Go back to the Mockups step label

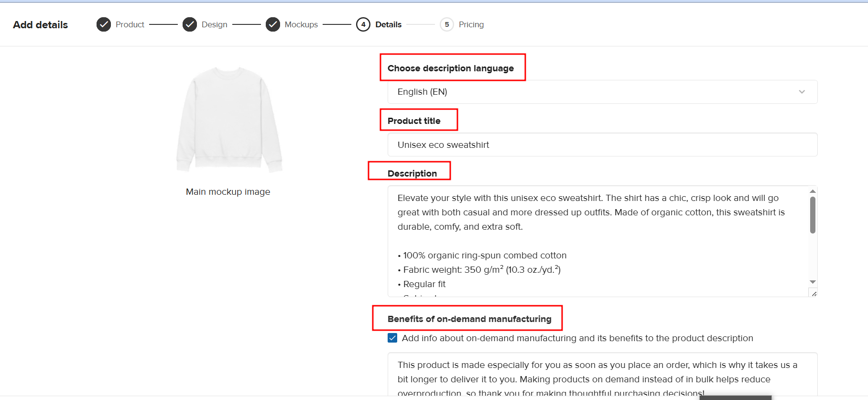(x=301, y=24)
